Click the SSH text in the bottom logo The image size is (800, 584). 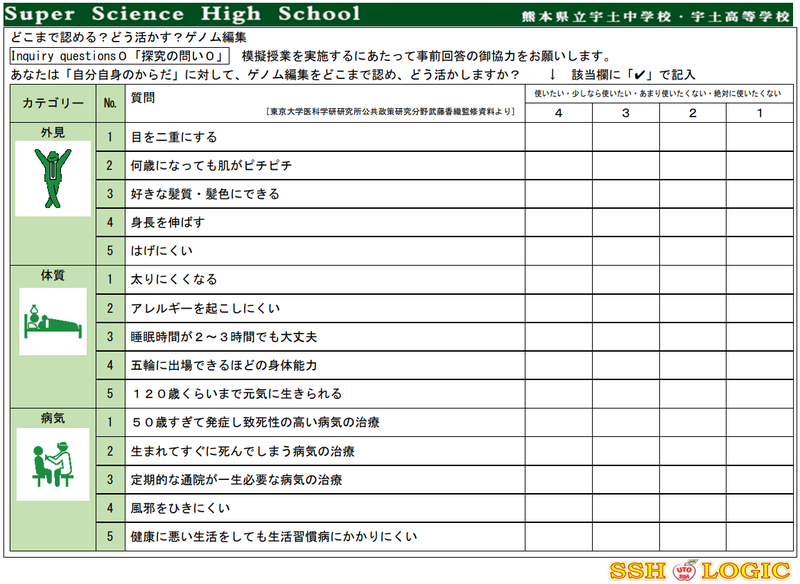pyautogui.click(x=640, y=571)
